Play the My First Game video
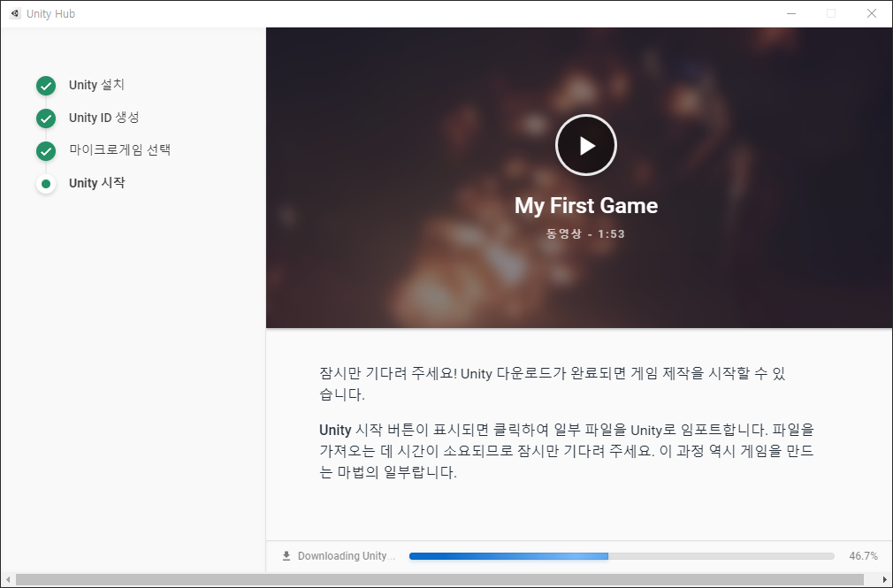This screenshot has width=893, height=588. coord(586,145)
